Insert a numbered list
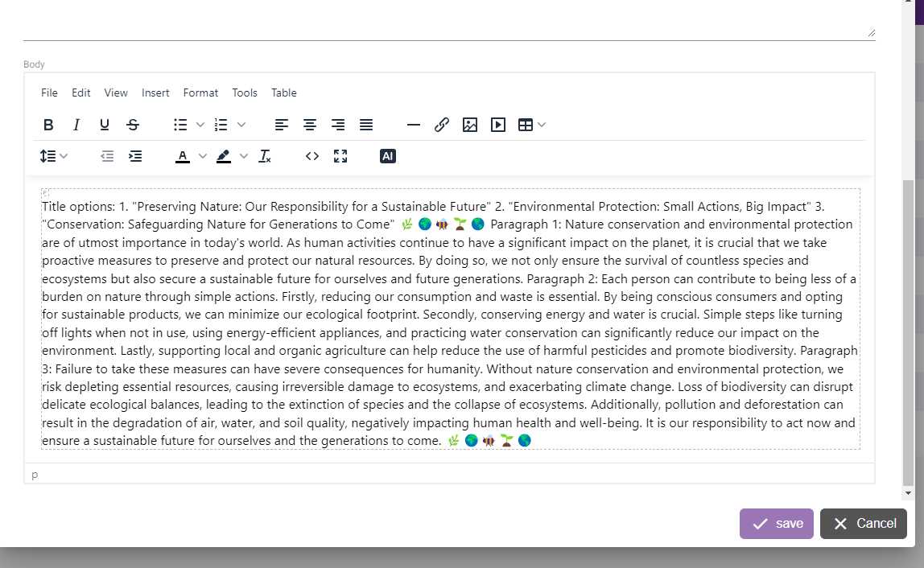The image size is (924, 568). click(x=221, y=125)
